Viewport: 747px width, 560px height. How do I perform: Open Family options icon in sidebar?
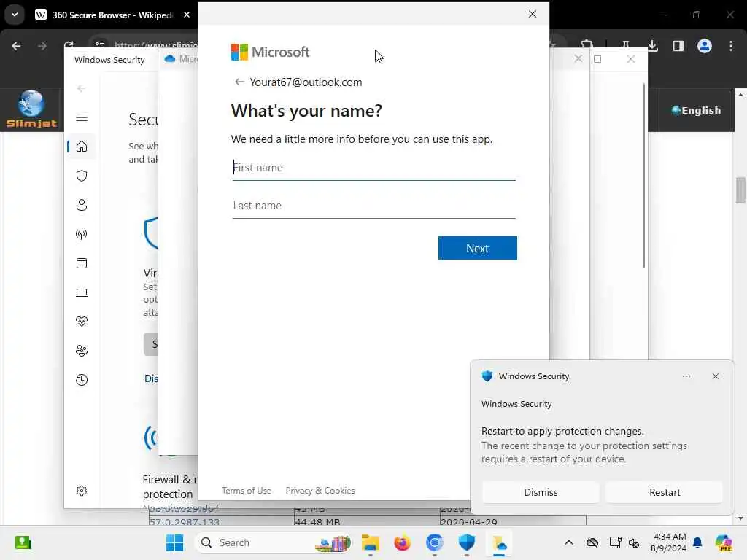click(x=82, y=351)
